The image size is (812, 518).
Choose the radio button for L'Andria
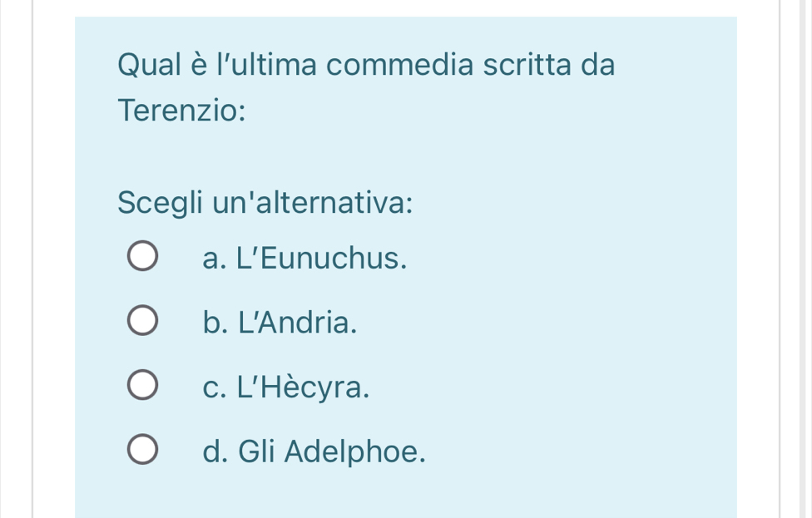(x=142, y=322)
